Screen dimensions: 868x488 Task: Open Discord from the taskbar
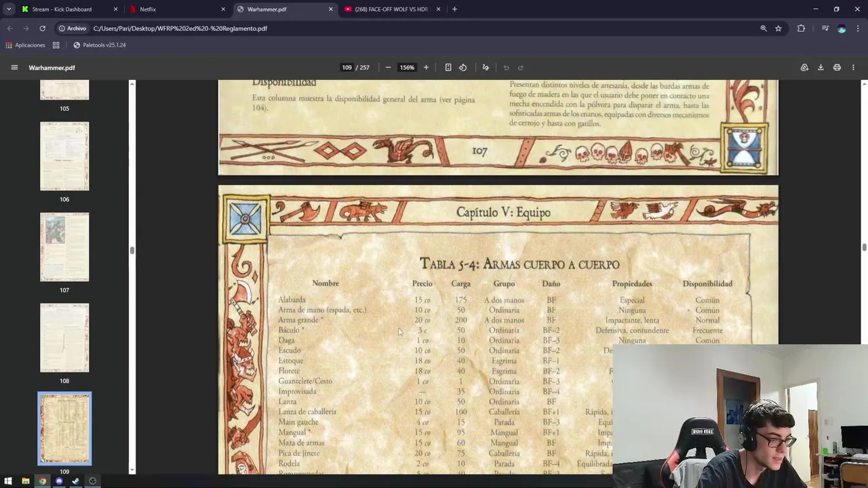click(59, 481)
